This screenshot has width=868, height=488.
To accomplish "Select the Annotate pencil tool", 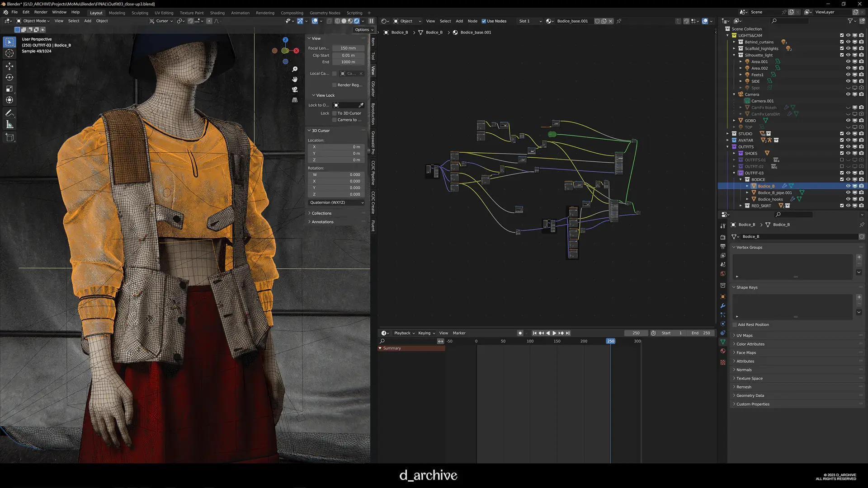I will point(9,113).
